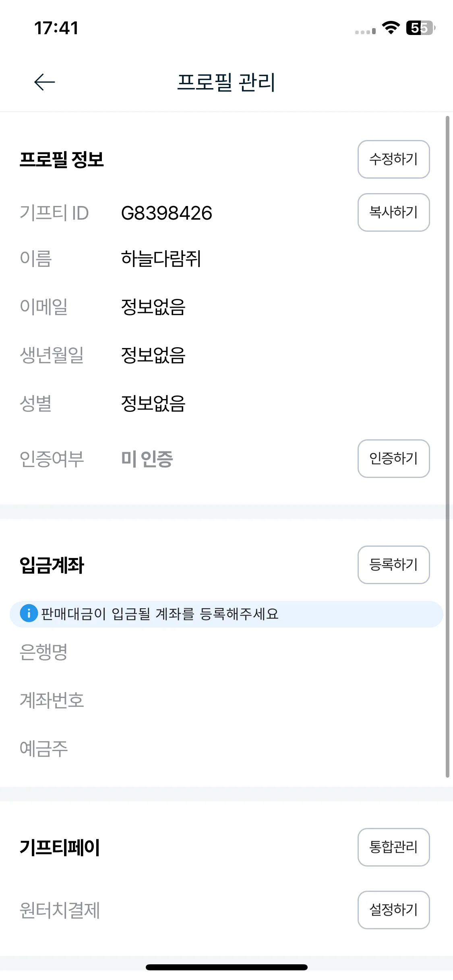Open 통합관리 for Gifti Pay
This screenshot has width=453, height=980.
pyautogui.click(x=393, y=847)
